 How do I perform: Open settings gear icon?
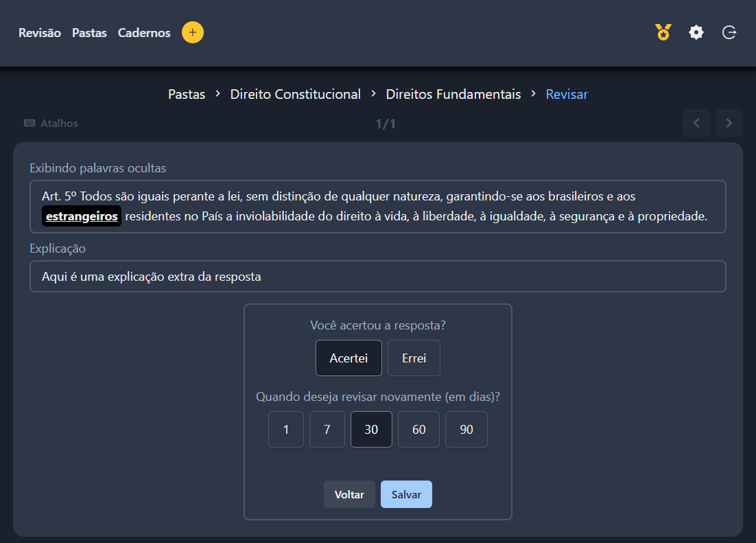pyautogui.click(x=696, y=32)
